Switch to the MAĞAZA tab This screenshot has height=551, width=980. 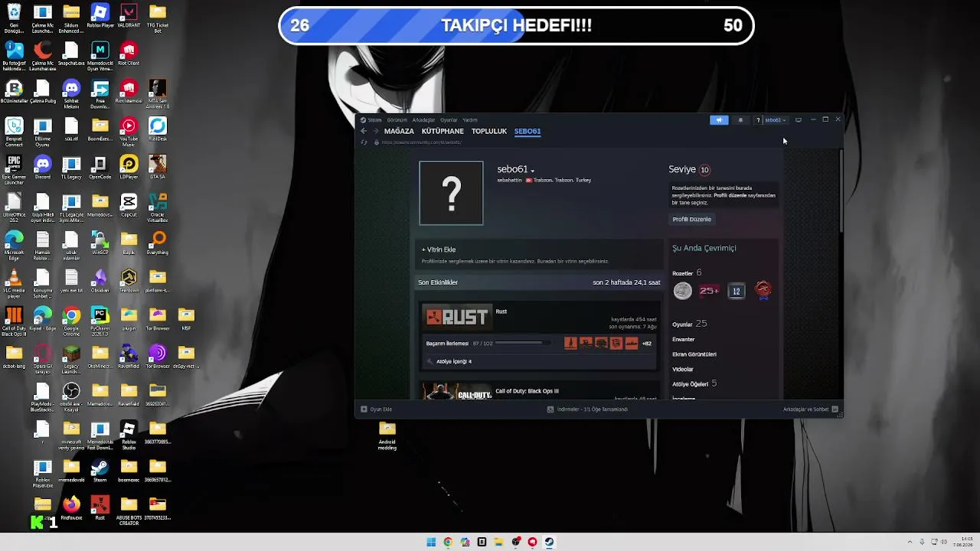tap(399, 131)
